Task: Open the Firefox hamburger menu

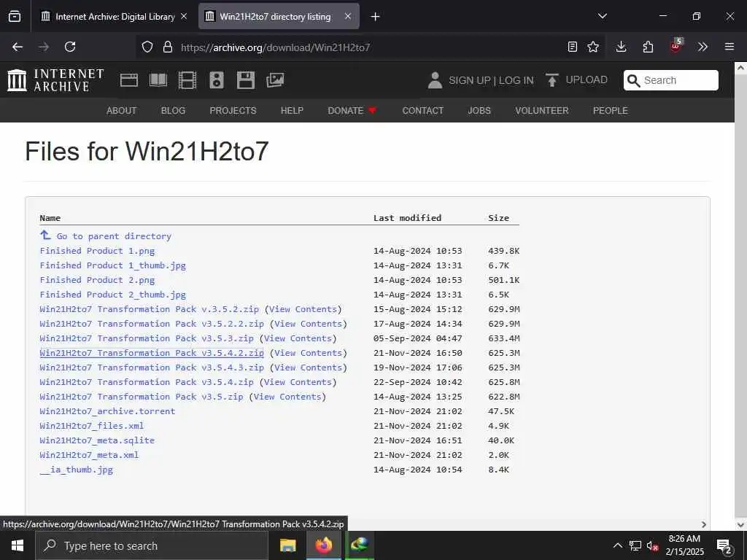Action: pos(729,47)
